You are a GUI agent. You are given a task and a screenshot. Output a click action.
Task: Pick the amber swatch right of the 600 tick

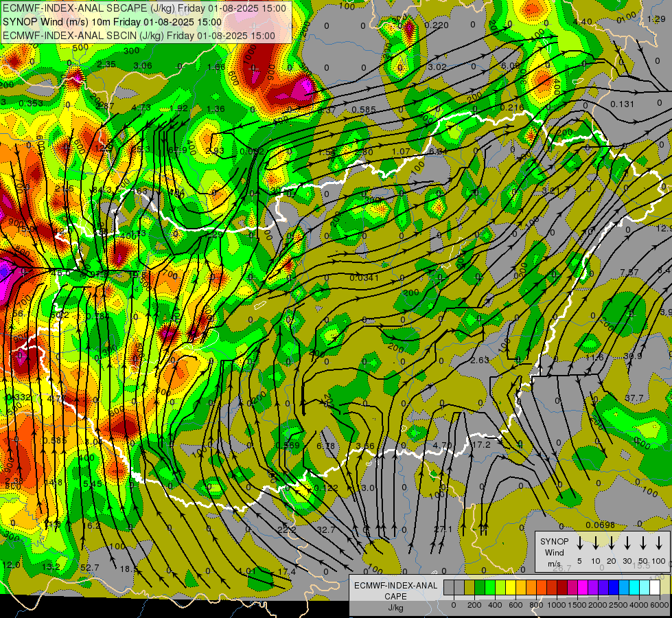521,587
